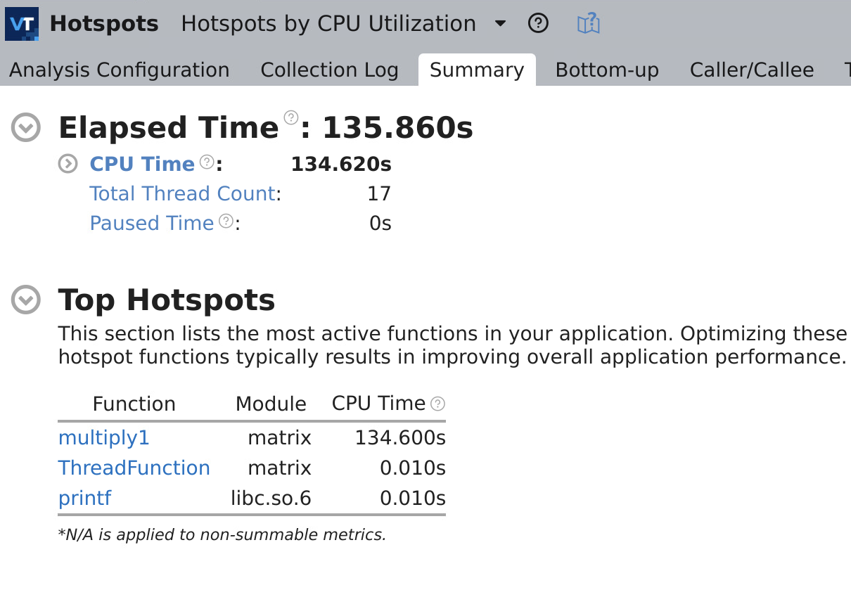The width and height of the screenshot is (851, 616).
Task: Switch to the Bottom-up tab
Action: click(607, 70)
